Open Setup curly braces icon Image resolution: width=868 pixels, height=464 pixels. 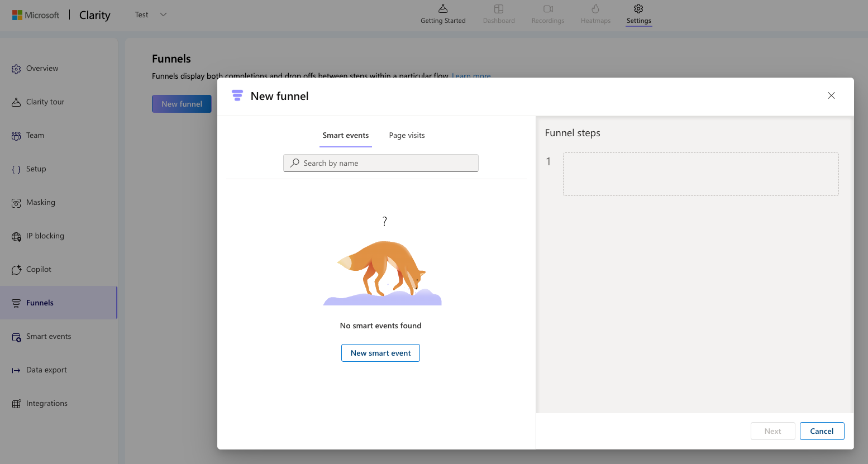click(16, 169)
